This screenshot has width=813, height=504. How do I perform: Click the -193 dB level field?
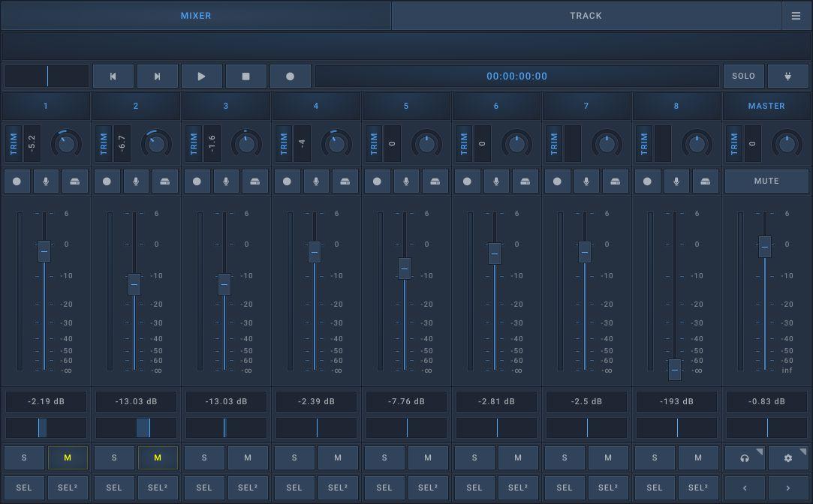676,401
